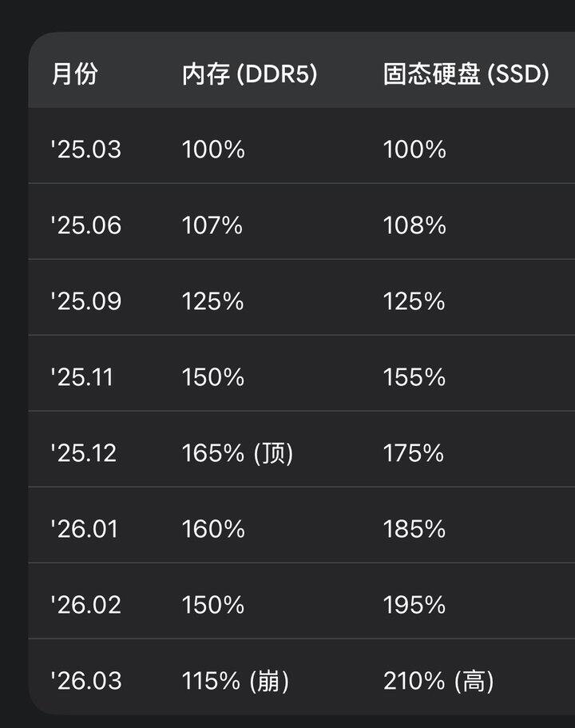Image resolution: width=575 pixels, height=728 pixels.
Task: Select the '25.06 month cell
Action: pyautogui.click(x=85, y=225)
